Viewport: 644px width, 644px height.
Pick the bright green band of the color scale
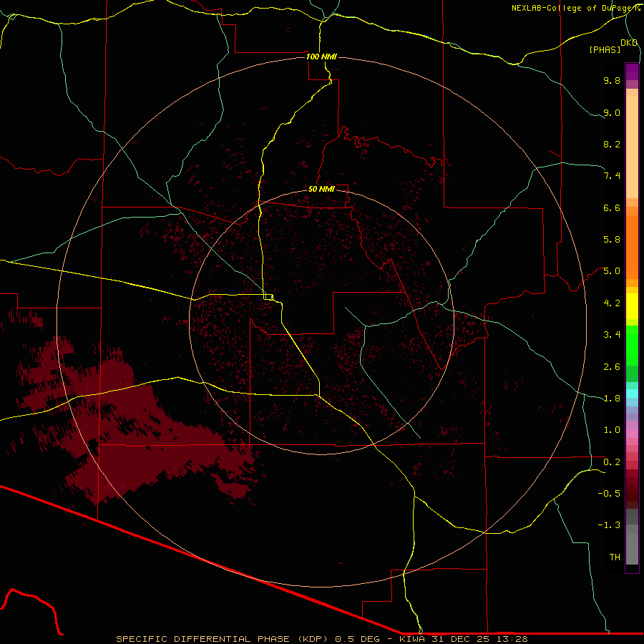point(632,346)
